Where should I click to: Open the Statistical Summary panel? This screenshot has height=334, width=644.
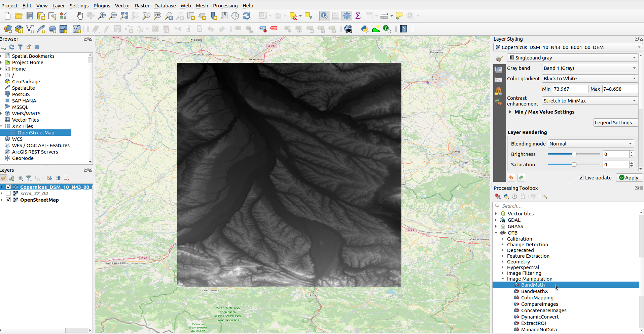[x=358, y=16]
